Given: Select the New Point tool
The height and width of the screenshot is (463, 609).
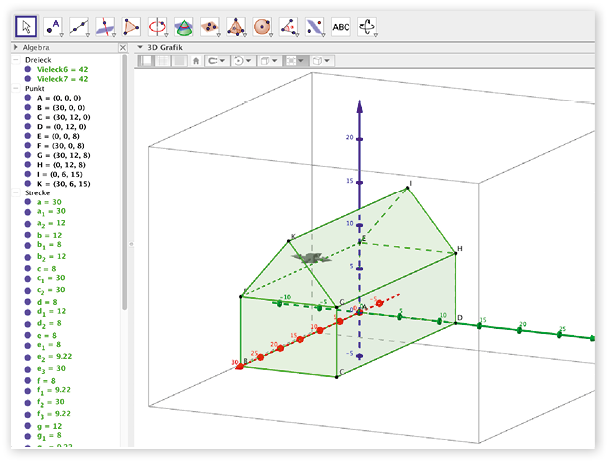Looking at the screenshot, I should pyautogui.click(x=52, y=26).
